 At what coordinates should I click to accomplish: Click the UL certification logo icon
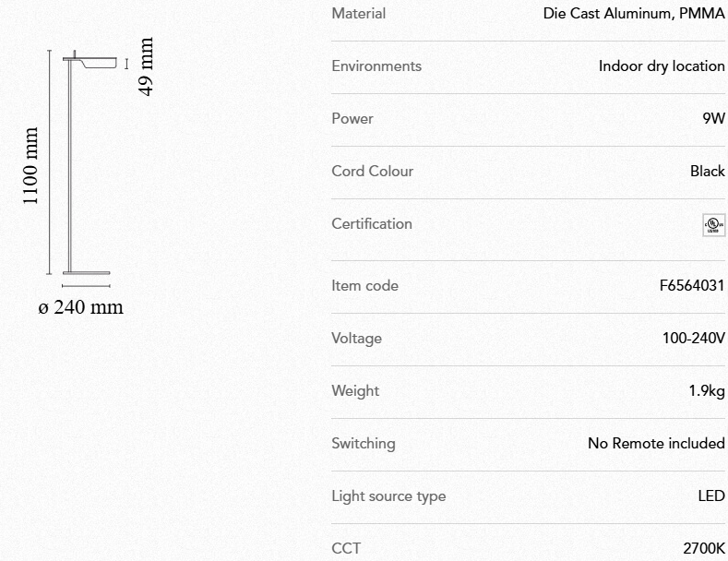tap(713, 224)
